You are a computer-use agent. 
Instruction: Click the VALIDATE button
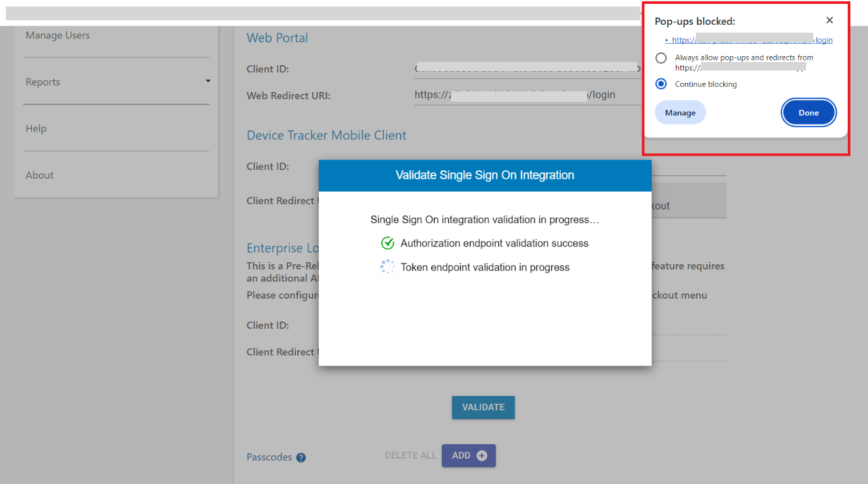484,407
